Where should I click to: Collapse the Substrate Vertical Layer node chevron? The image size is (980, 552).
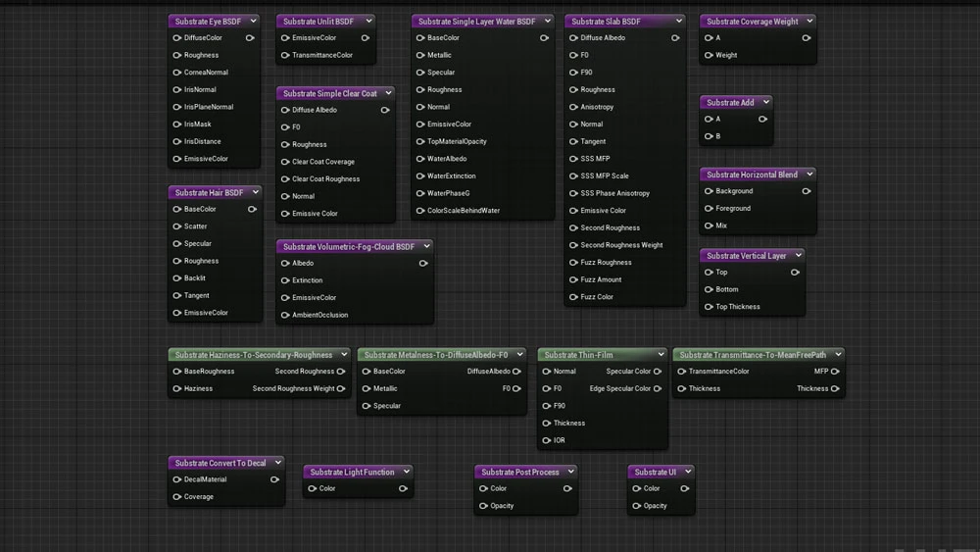(x=799, y=256)
